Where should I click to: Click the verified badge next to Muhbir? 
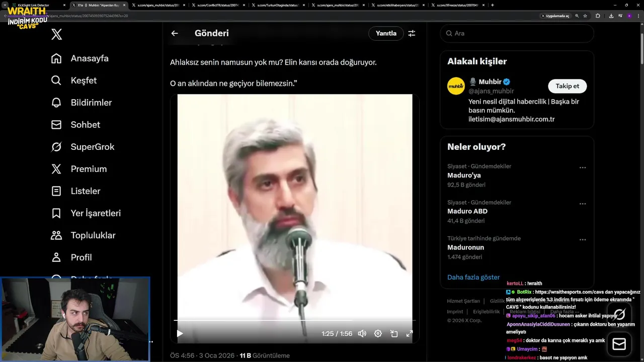507,81
